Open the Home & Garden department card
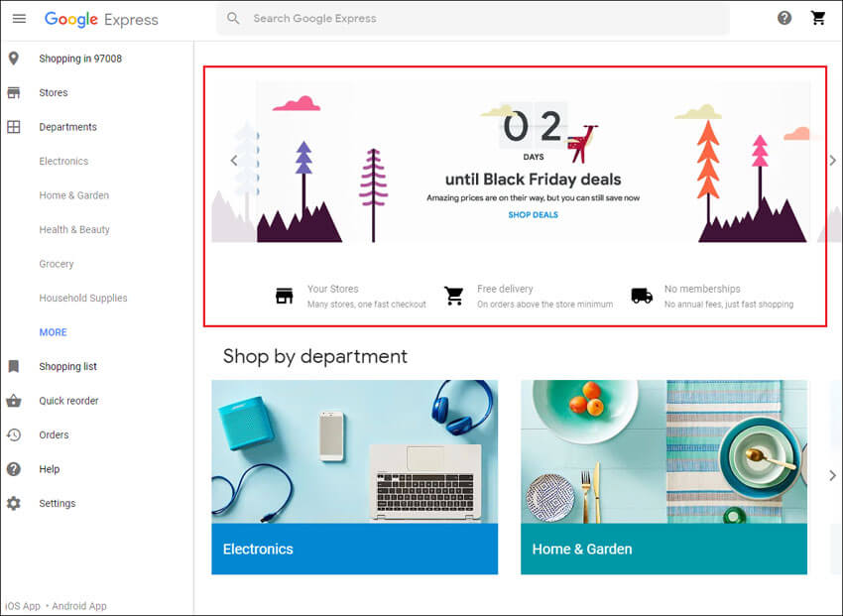Screen dimensions: 843x616 click(663, 477)
